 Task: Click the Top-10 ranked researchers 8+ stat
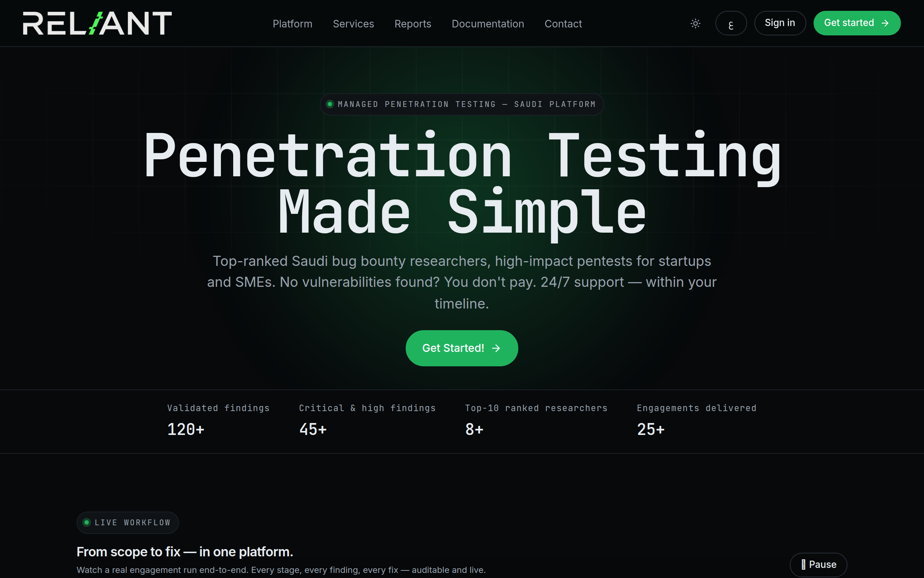tap(536, 420)
